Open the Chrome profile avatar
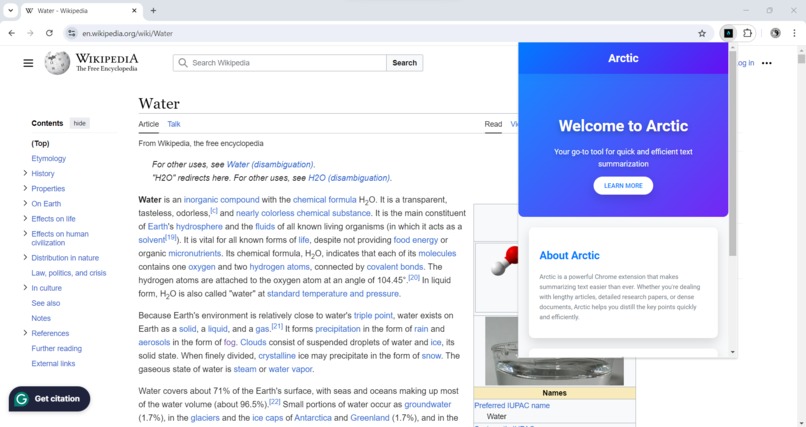806x427 pixels. coord(775,33)
